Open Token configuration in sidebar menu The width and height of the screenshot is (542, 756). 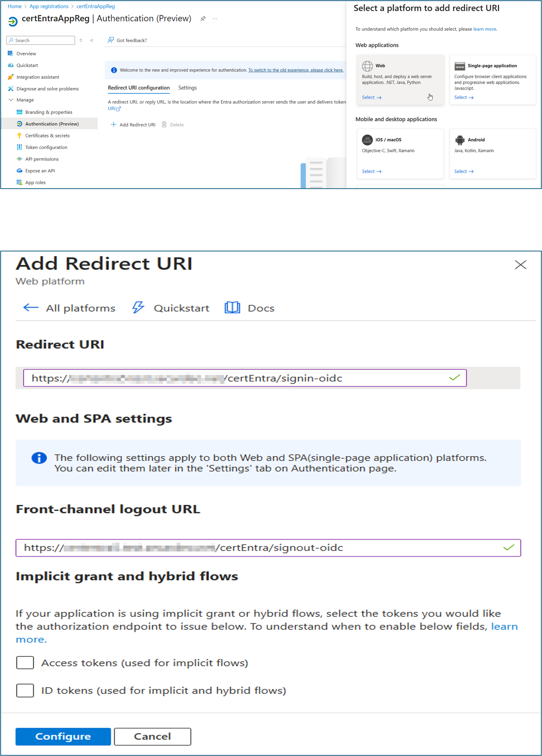tap(46, 147)
